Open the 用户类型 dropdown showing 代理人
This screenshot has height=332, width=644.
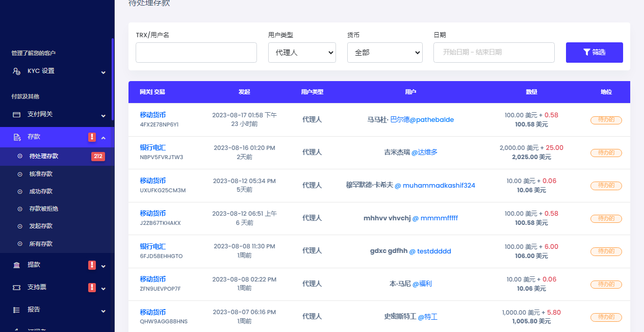(302, 53)
